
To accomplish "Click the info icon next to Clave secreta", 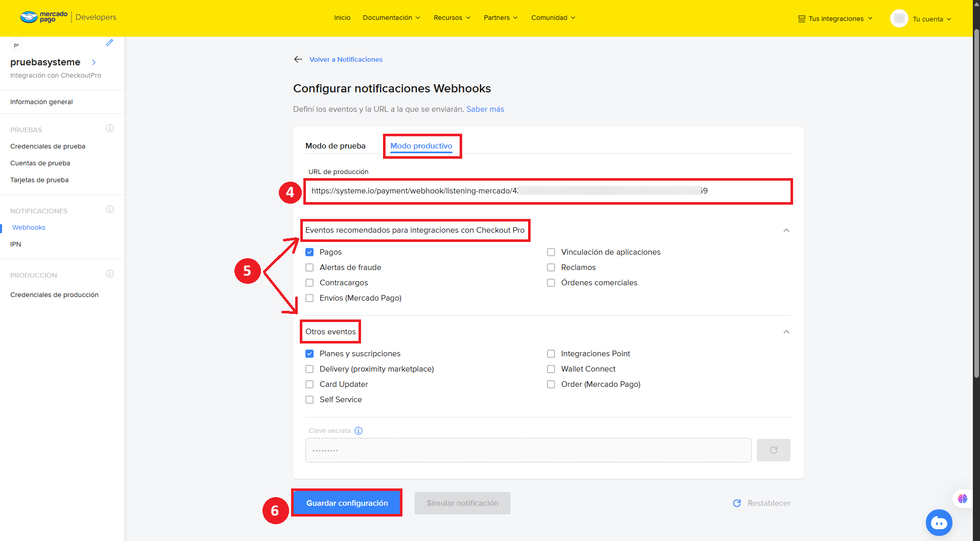I will pos(358,431).
